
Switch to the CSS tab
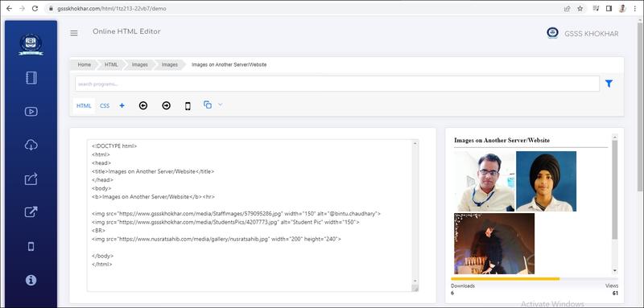[x=105, y=106]
